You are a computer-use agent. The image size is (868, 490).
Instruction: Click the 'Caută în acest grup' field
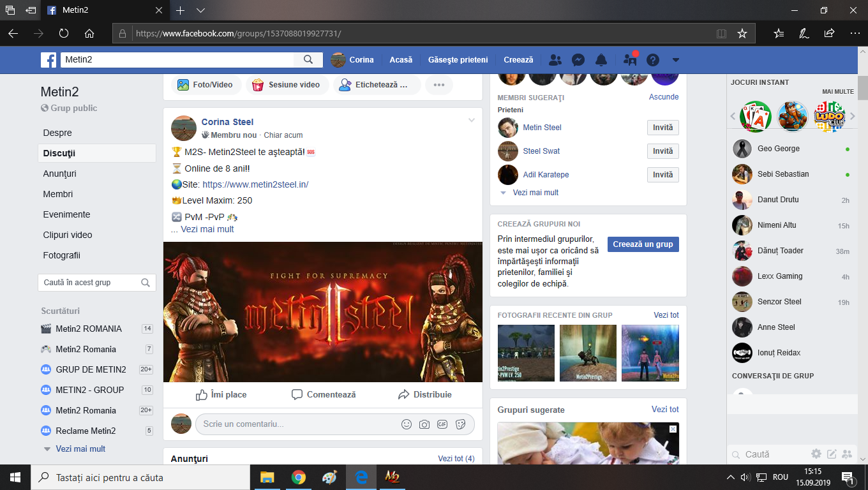pos(97,283)
